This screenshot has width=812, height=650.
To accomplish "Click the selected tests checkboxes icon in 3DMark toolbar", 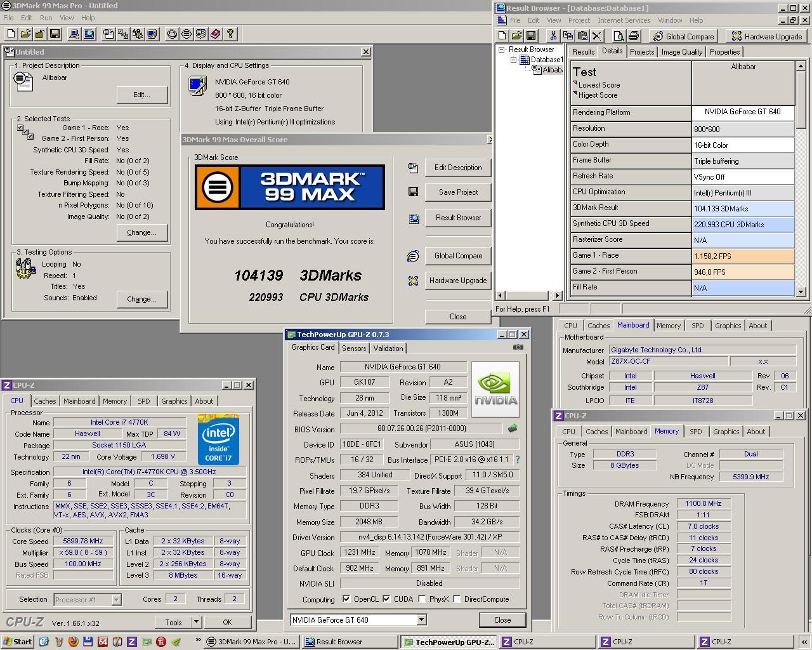I will (x=124, y=34).
